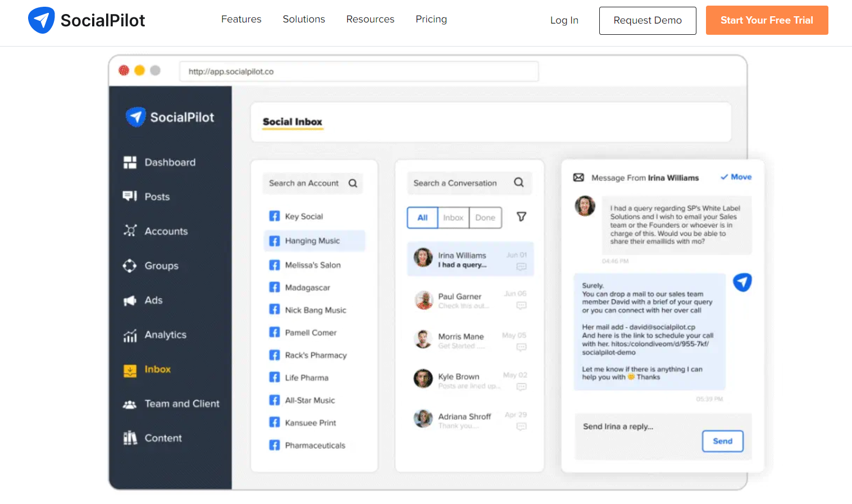
Task: Click Start Your Free Trial button
Action: [767, 20]
